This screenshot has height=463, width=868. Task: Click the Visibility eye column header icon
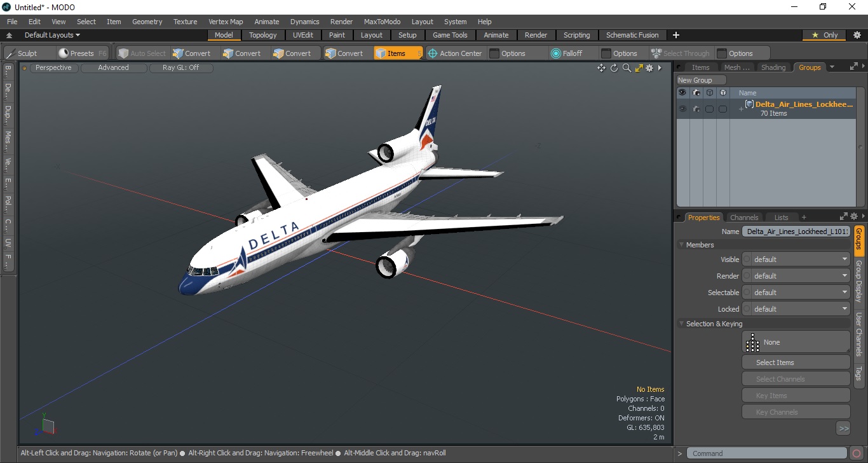682,93
